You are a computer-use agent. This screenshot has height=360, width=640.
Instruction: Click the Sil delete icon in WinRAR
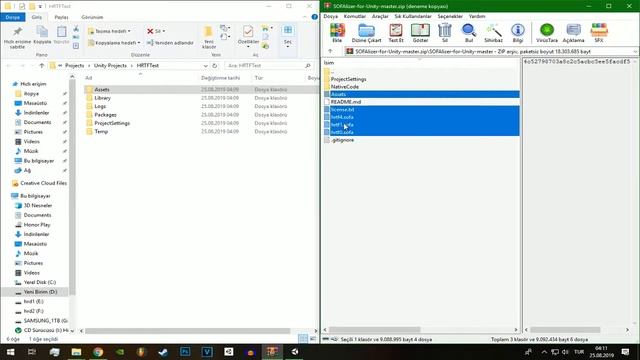click(444, 33)
